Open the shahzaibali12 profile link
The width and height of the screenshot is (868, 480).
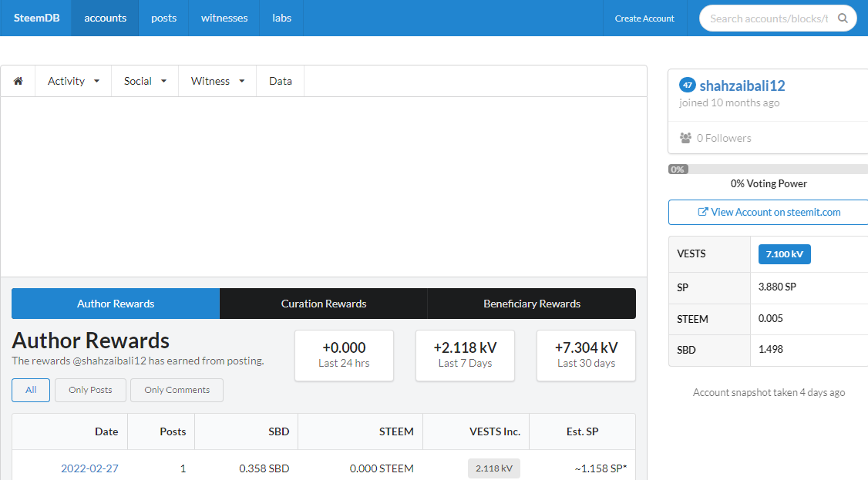coord(742,86)
